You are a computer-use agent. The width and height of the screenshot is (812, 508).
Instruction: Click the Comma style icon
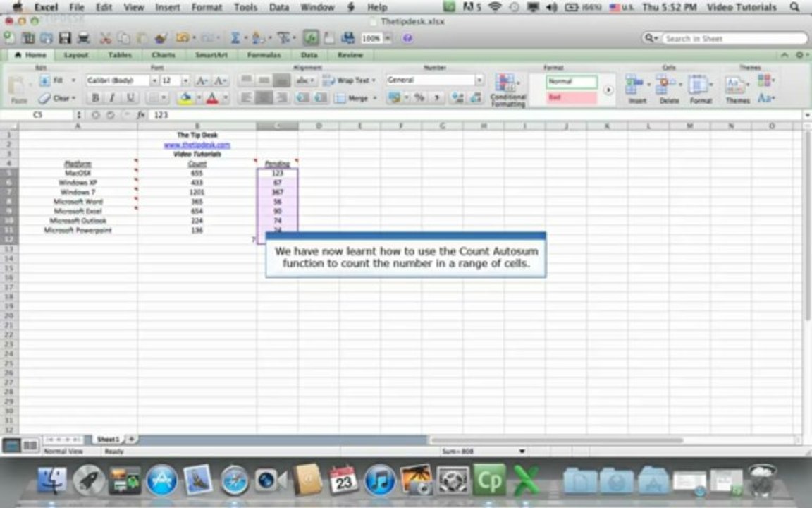[436, 97]
